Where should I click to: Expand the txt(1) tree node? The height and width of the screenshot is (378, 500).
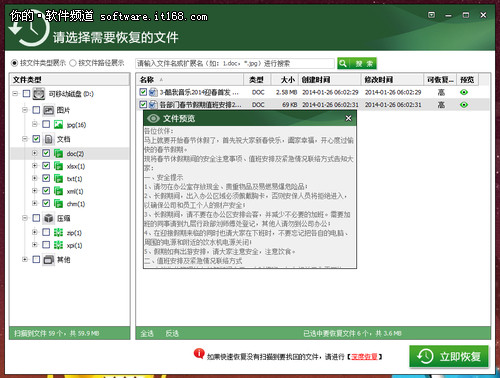35,178
